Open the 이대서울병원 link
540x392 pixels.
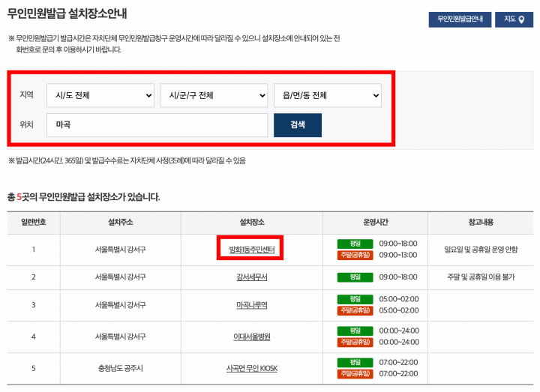(x=252, y=337)
